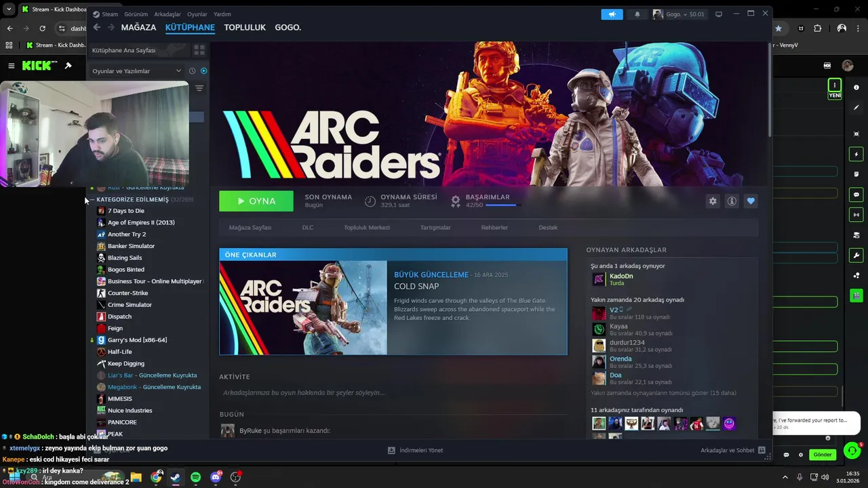868x488 pixels.
Task: Open ARC Raiders manage settings gear
Action: point(713,201)
